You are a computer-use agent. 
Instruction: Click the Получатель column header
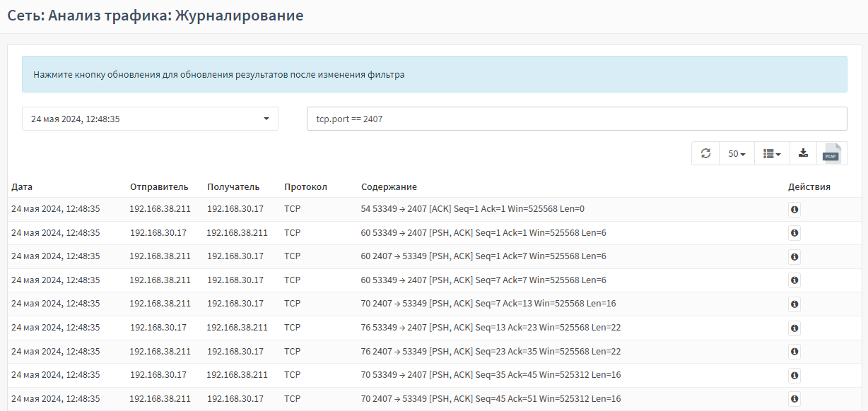233,187
